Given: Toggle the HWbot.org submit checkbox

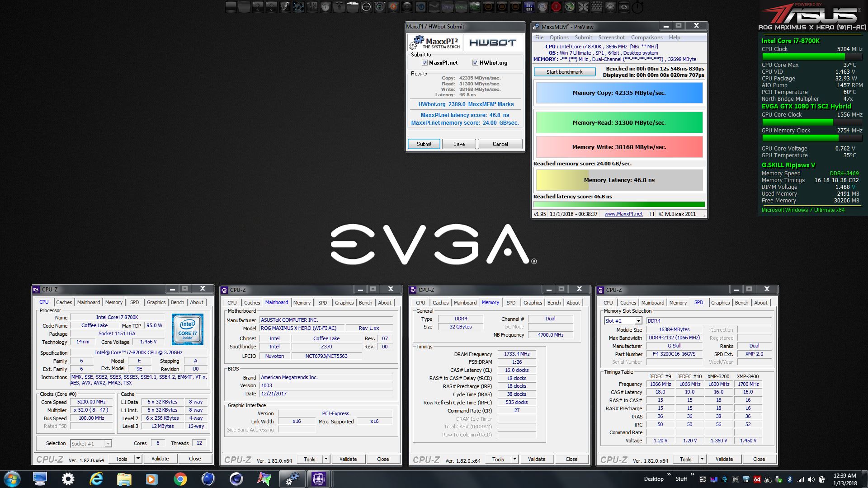Looking at the screenshot, I should (x=475, y=63).
